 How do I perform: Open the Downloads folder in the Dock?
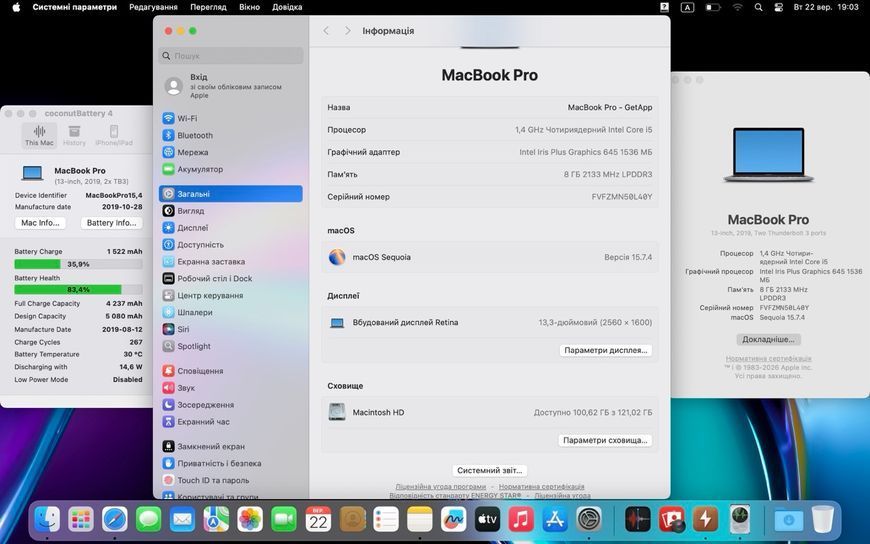(788, 520)
